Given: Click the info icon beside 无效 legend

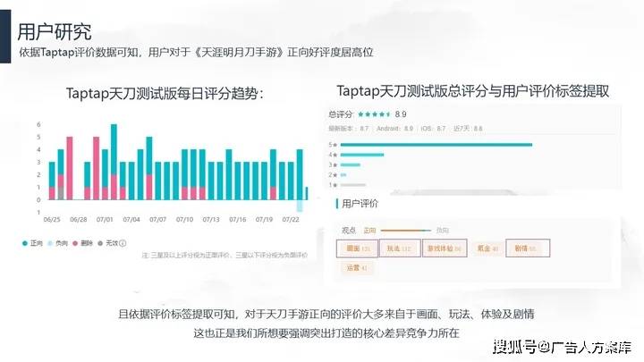Looking at the screenshot, I should tap(123, 242).
